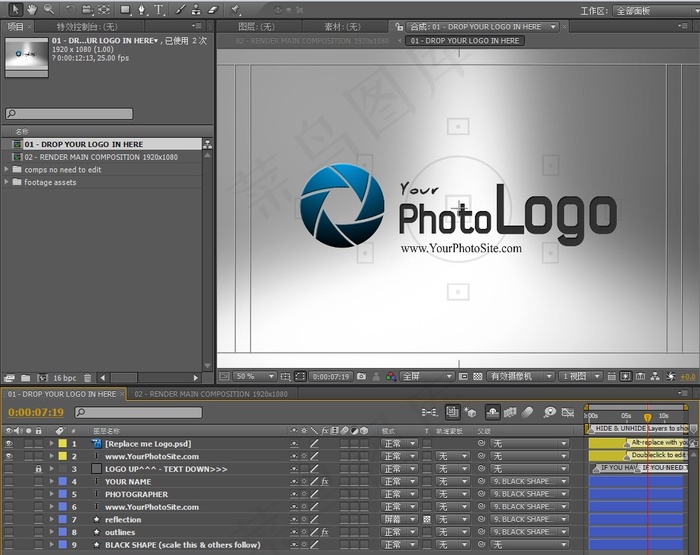Toggle frame blending switch in timeline
The image size is (700, 555).
pyautogui.click(x=510, y=413)
